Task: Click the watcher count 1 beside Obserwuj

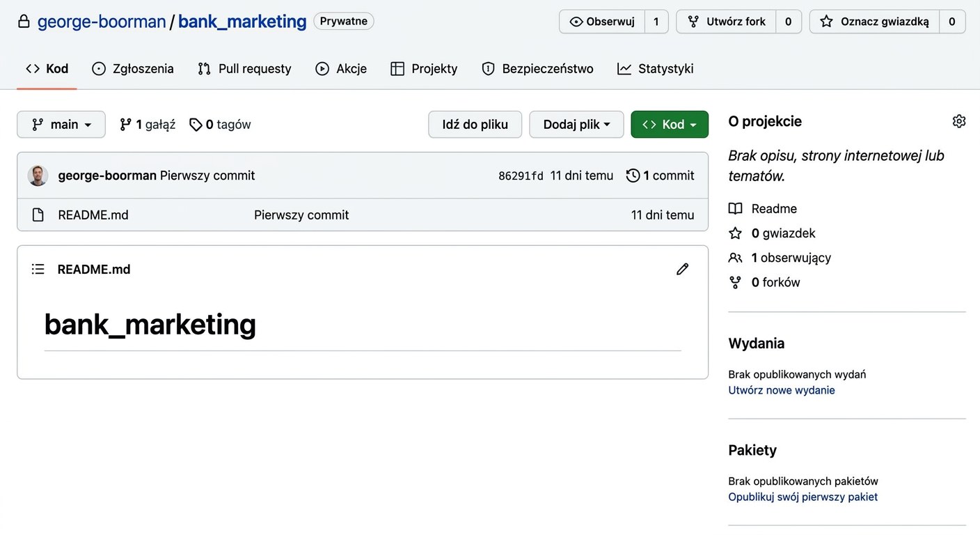Action: (x=656, y=22)
